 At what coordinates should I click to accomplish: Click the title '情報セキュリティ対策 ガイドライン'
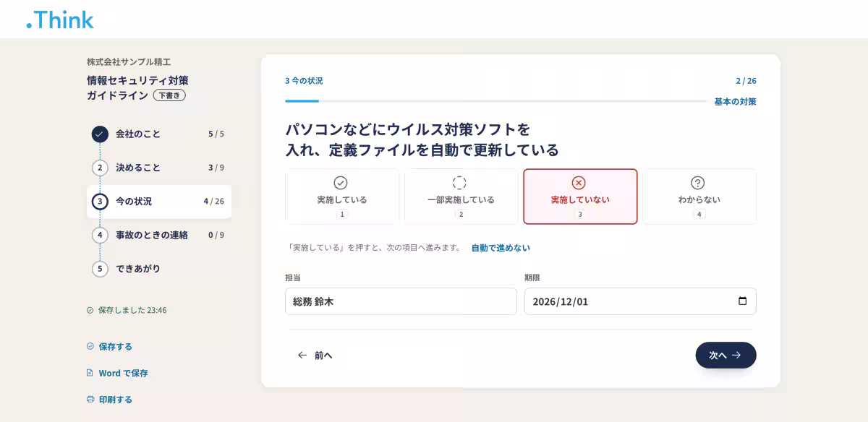(x=137, y=88)
